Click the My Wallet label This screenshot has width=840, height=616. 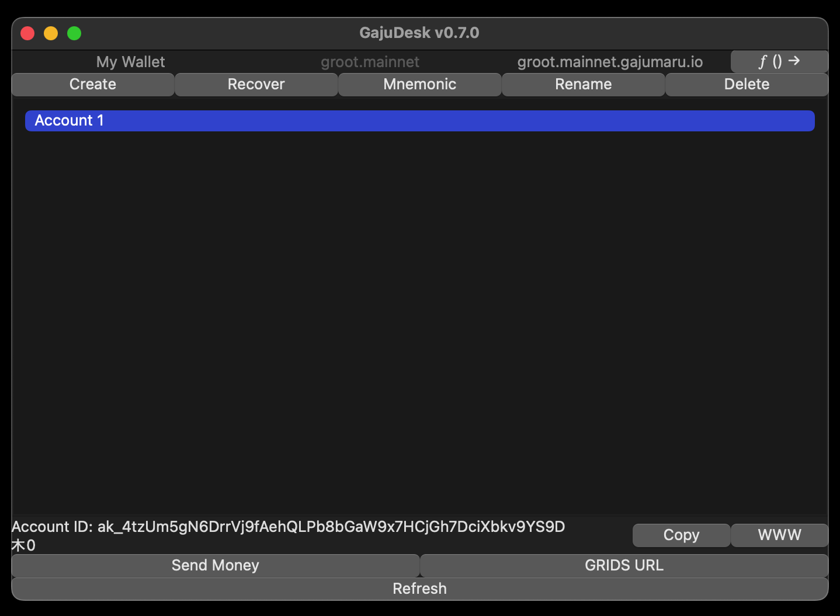(x=130, y=62)
